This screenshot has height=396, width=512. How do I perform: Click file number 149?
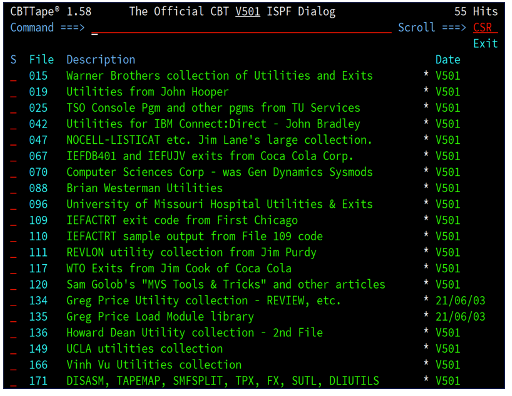point(38,349)
